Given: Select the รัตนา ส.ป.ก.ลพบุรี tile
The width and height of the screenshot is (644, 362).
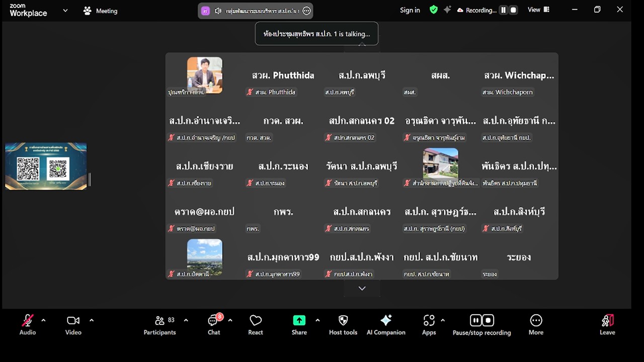Looking at the screenshot, I should click(x=362, y=166).
